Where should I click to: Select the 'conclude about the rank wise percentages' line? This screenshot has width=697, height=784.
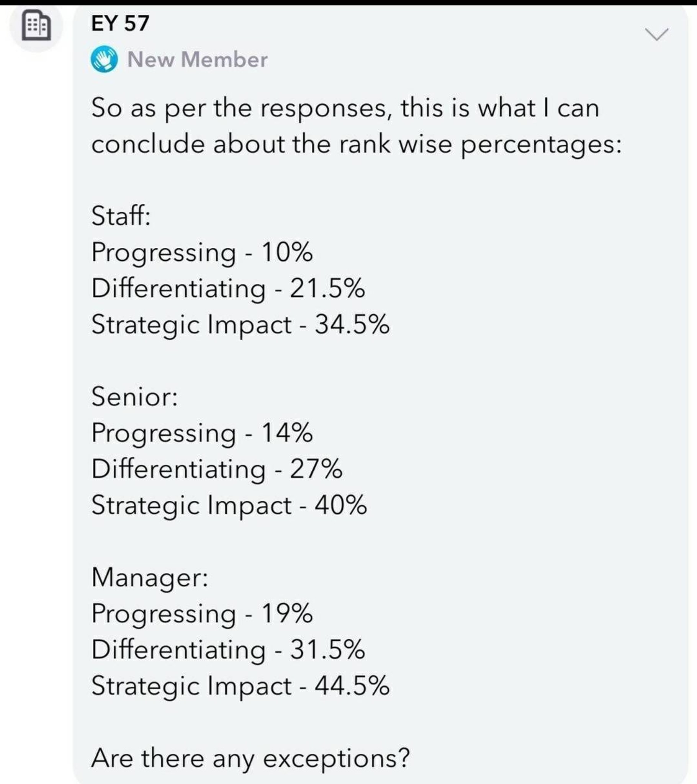[357, 145]
